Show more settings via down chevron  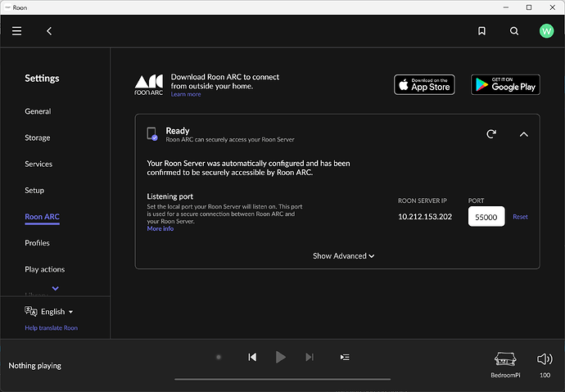coord(55,288)
